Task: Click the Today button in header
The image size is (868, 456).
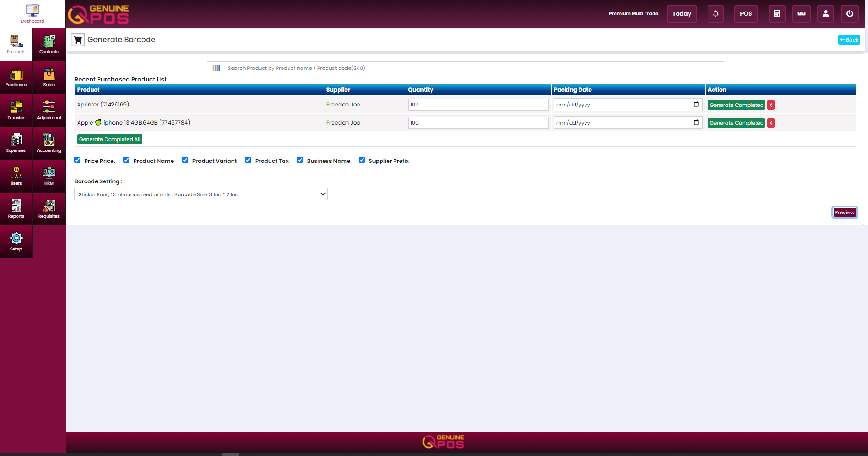Action: click(x=682, y=14)
